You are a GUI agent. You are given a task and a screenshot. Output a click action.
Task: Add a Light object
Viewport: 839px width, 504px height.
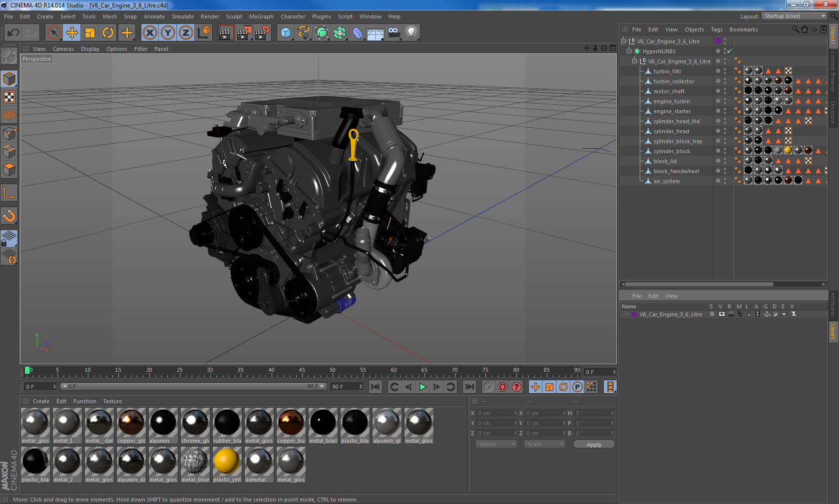[412, 33]
